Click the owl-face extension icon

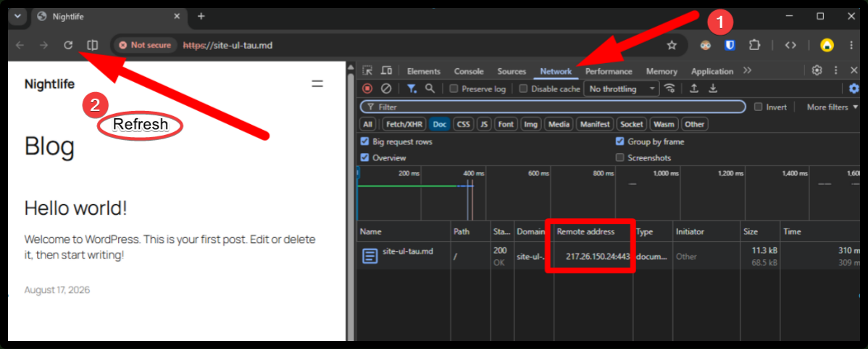tap(705, 46)
